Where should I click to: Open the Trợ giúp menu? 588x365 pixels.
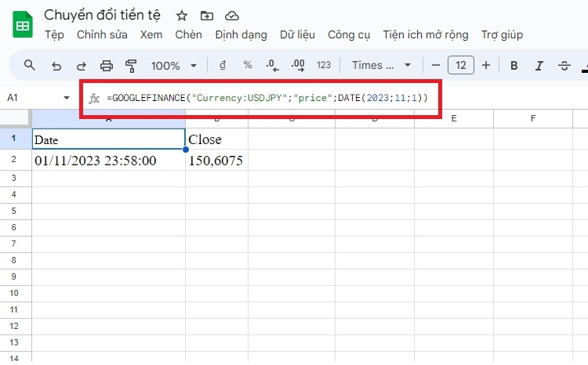[x=502, y=34]
